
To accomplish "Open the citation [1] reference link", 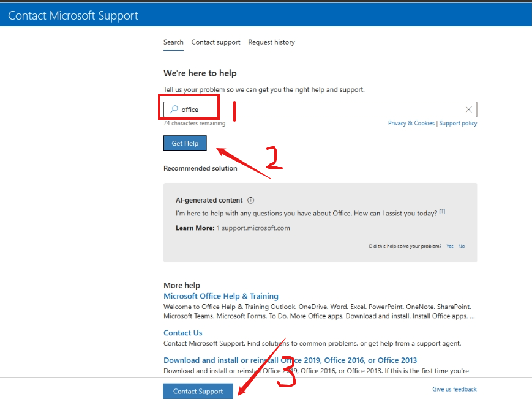I will (x=442, y=211).
